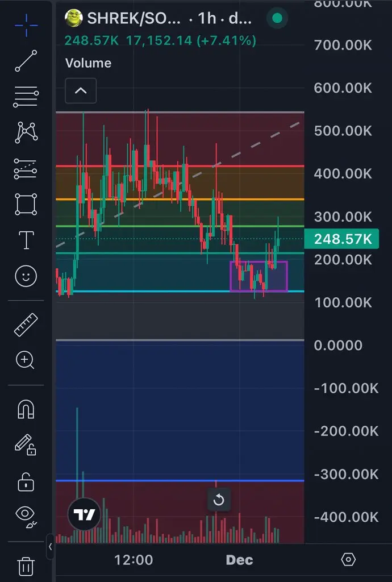The image size is (392, 582).
Task: Select the trend line drawing tool
Action: [x=26, y=60]
